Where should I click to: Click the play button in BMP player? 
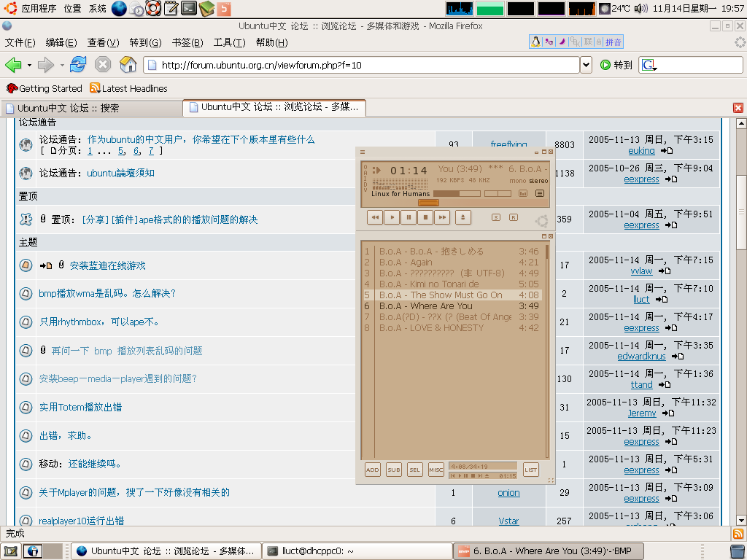(x=392, y=217)
